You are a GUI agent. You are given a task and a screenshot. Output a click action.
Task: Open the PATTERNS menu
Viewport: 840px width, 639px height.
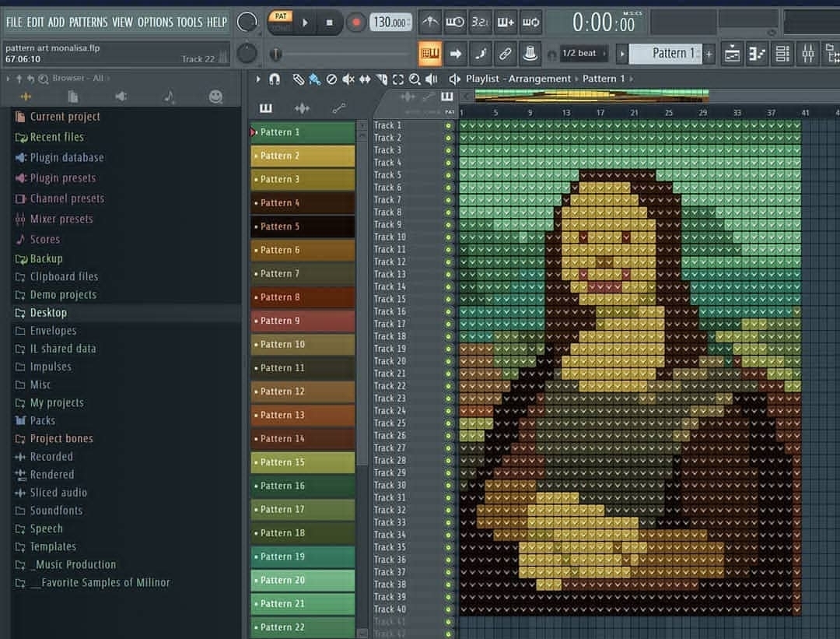tap(88, 22)
